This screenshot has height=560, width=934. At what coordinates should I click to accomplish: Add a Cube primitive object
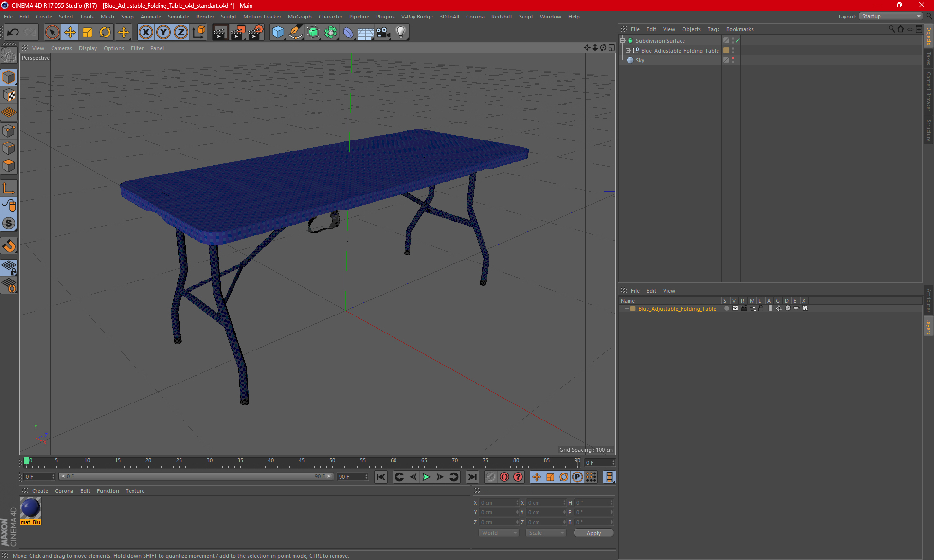[278, 33]
